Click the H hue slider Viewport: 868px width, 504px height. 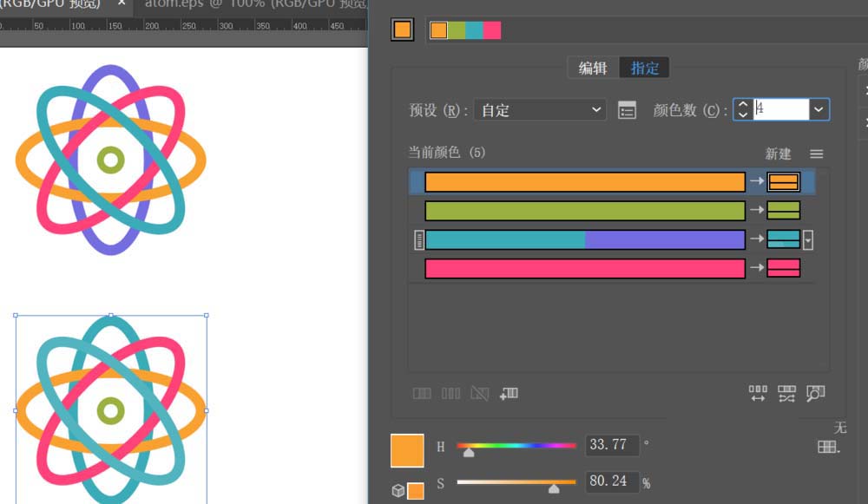coord(516,446)
